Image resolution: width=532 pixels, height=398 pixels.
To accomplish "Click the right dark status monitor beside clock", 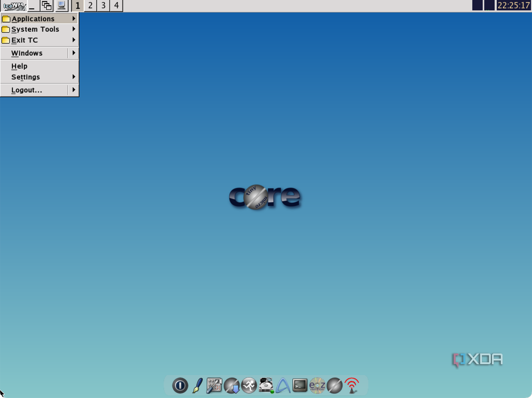I will pos(489,6).
